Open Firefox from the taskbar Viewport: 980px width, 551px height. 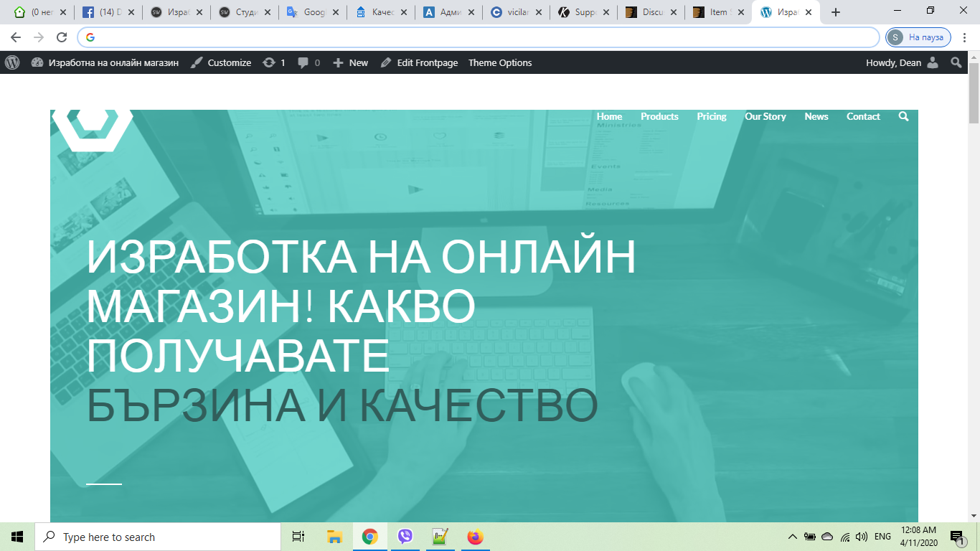[475, 537]
